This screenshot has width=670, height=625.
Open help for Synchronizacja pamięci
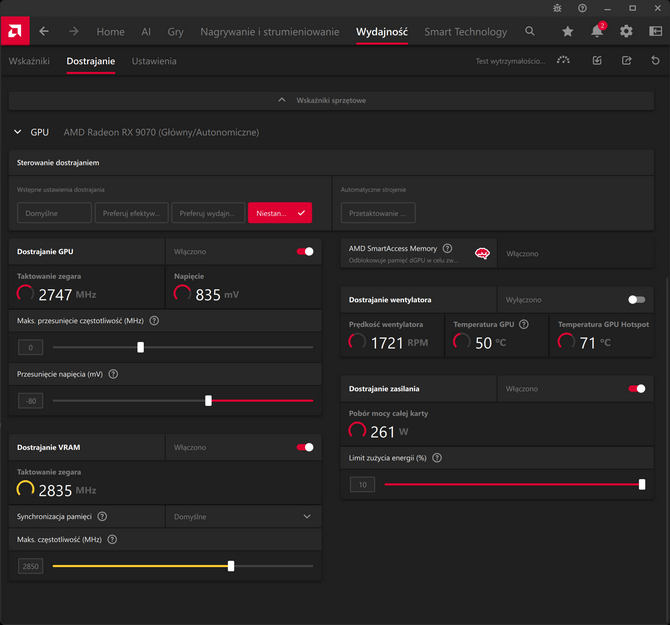click(x=102, y=516)
